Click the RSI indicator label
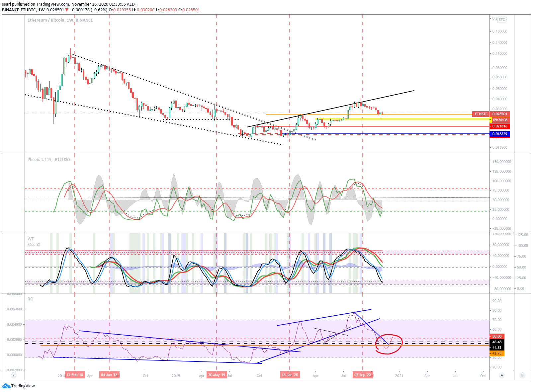Image resolution: width=533 pixels, height=392 pixels. [31, 299]
